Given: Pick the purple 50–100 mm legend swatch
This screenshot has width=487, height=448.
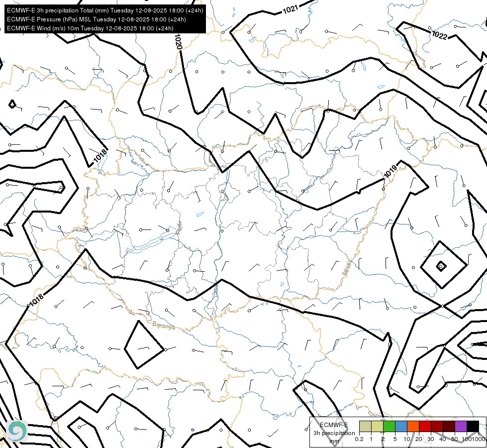Looking at the screenshot, I should [461, 426].
